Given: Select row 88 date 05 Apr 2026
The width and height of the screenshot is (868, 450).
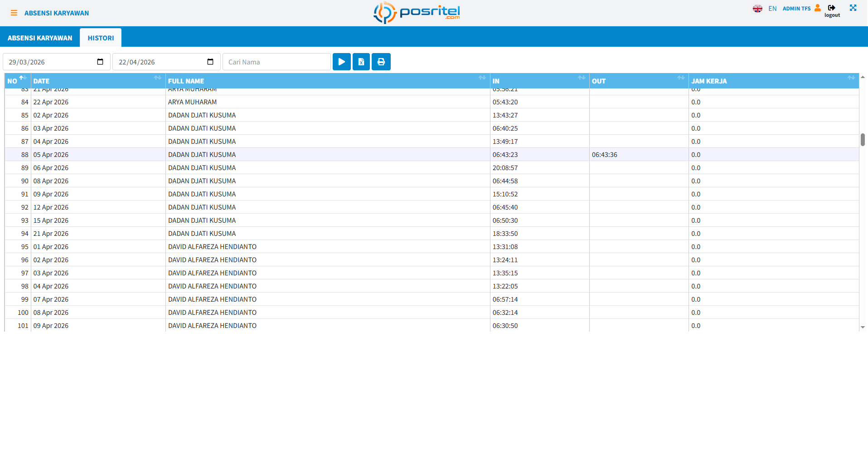Looking at the screenshot, I should [x=51, y=155].
